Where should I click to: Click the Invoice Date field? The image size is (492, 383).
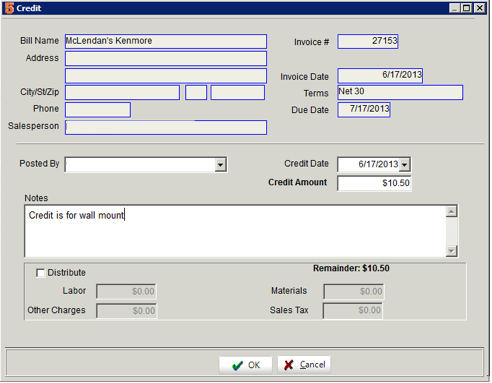380,76
